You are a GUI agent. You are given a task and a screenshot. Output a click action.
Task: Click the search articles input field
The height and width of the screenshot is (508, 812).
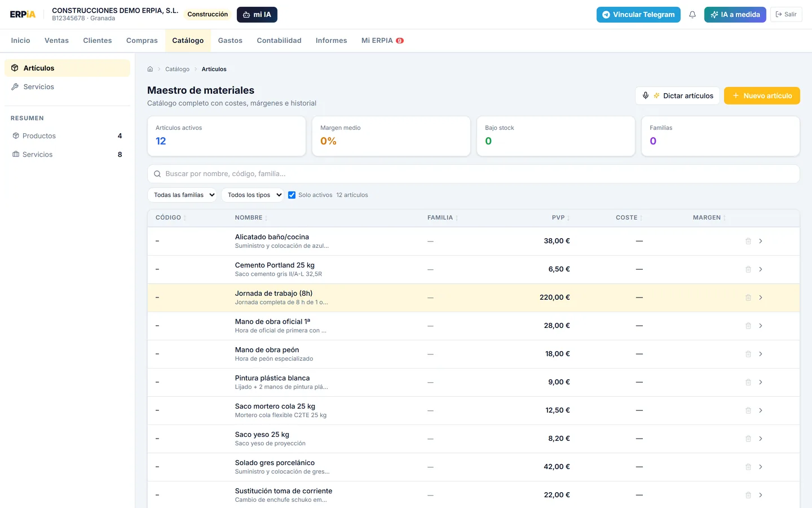pos(474,174)
